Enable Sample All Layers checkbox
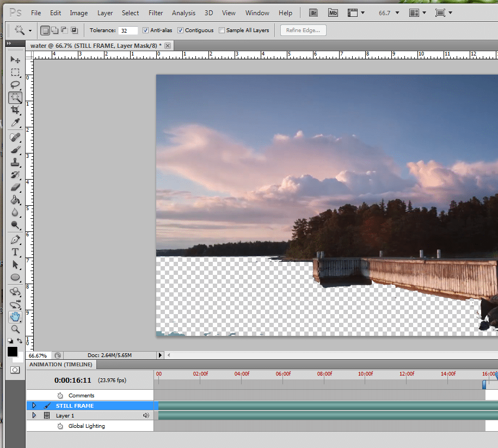The image size is (498, 448). tap(222, 30)
